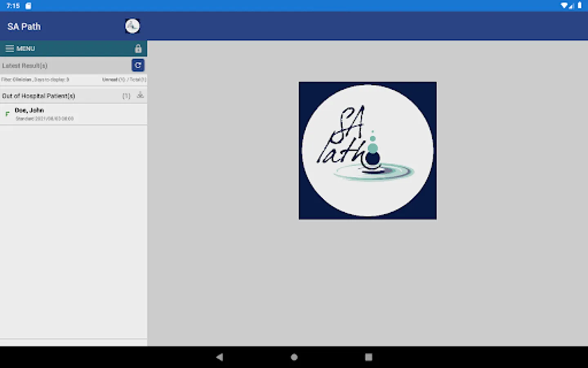This screenshot has height=368, width=588.
Task: Tap the download icon beside Out of Hospital Patient(s)
Action: tap(140, 95)
